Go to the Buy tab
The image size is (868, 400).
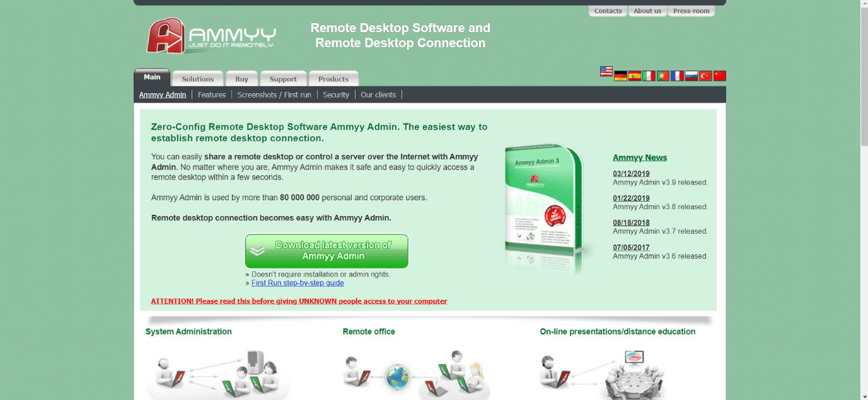point(241,79)
